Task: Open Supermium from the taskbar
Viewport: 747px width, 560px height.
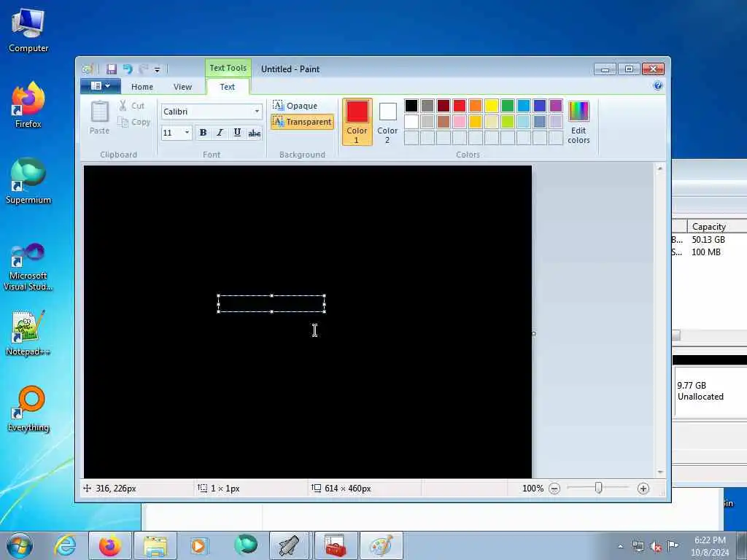Action: click(245, 545)
